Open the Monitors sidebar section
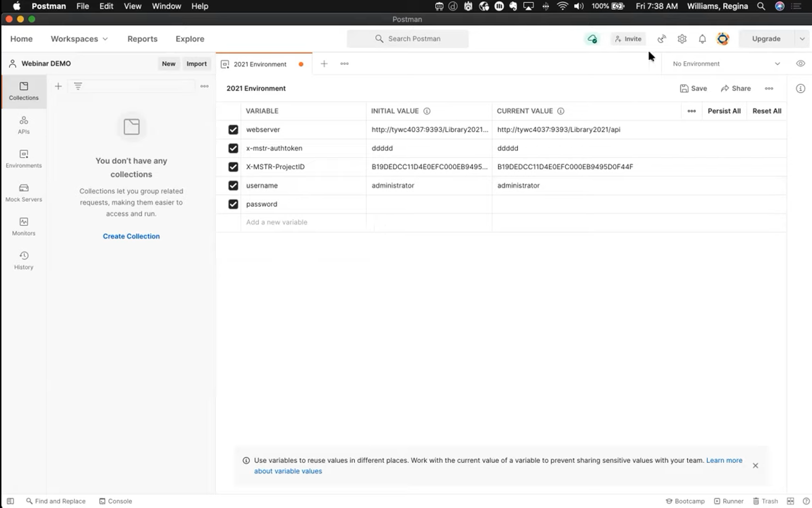812x508 pixels. coord(24,227)
